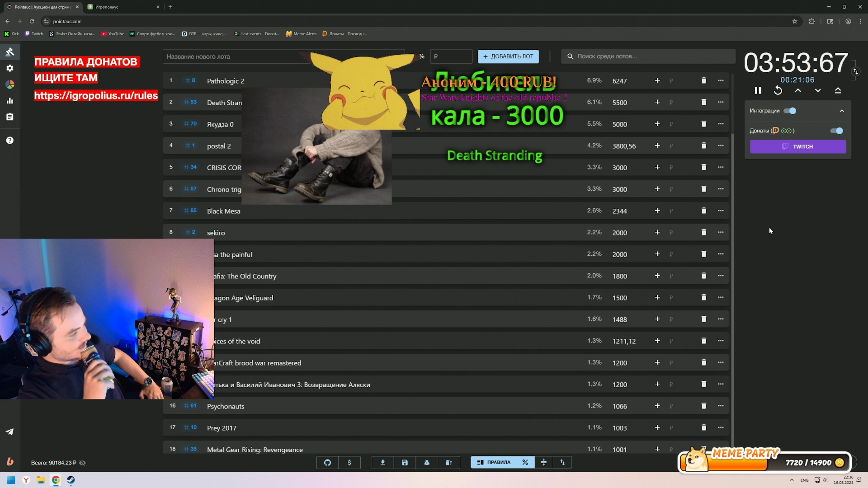
Task: Delete the Pathologic 2 lot
Action: (x=703, y=80)
